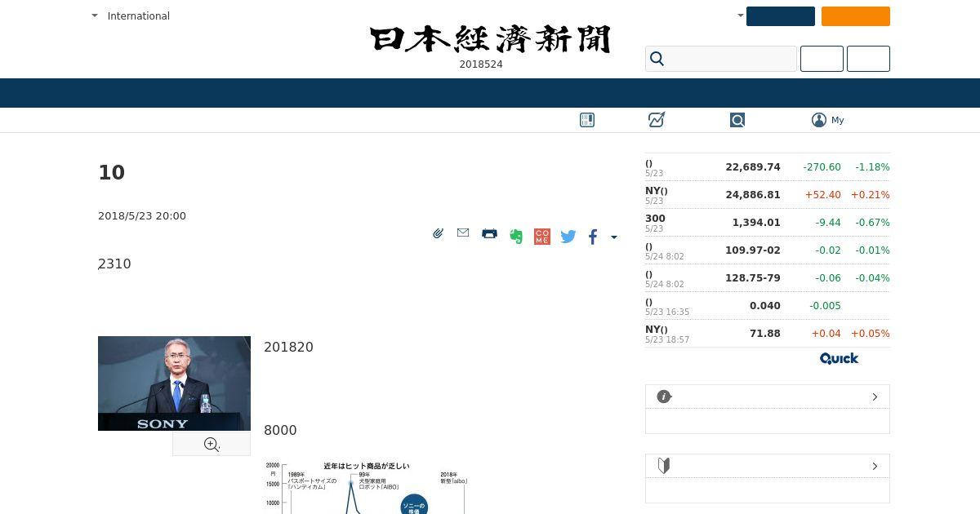Click the zoom magnifier below photo
Screen dimensions: 980x514
(212, 444)
